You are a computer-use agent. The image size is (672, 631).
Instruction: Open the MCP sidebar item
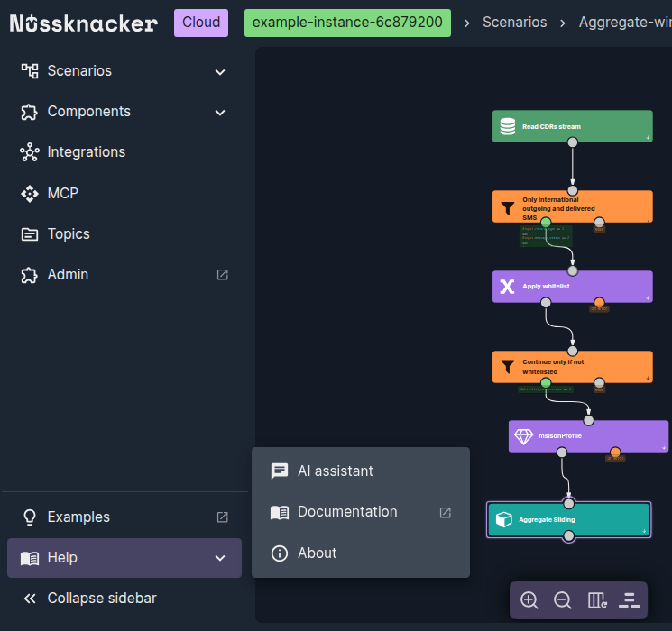(x=124, y=193)
